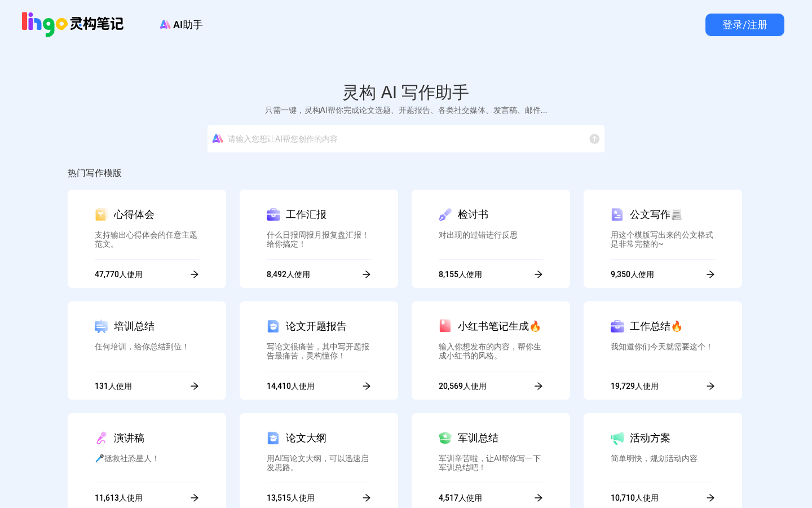Screen dimensions: 812x508
Task: Open 公文写作 via its arrow
Action: coord(710,274)
